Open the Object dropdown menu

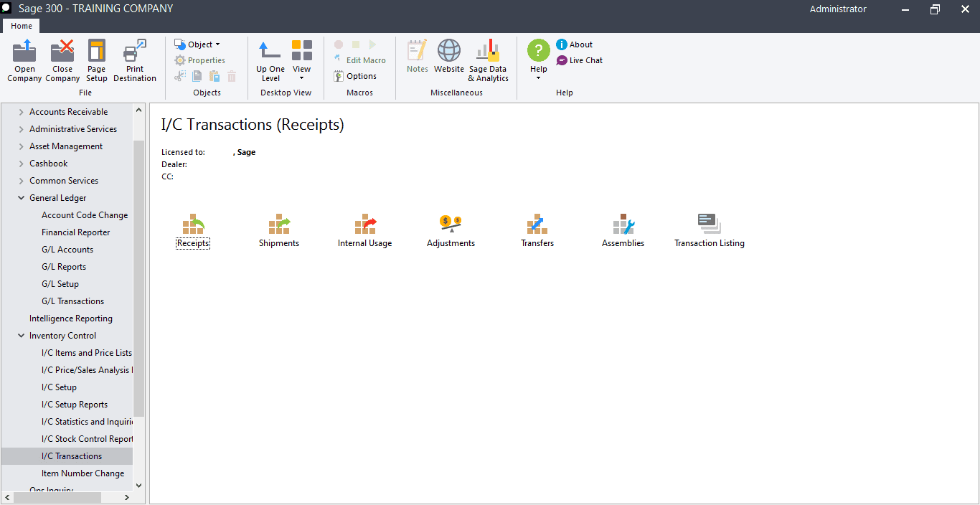[x=198, y=44]
